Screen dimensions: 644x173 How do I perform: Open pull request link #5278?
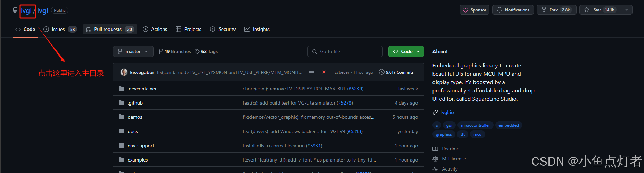tap(345, 103)
